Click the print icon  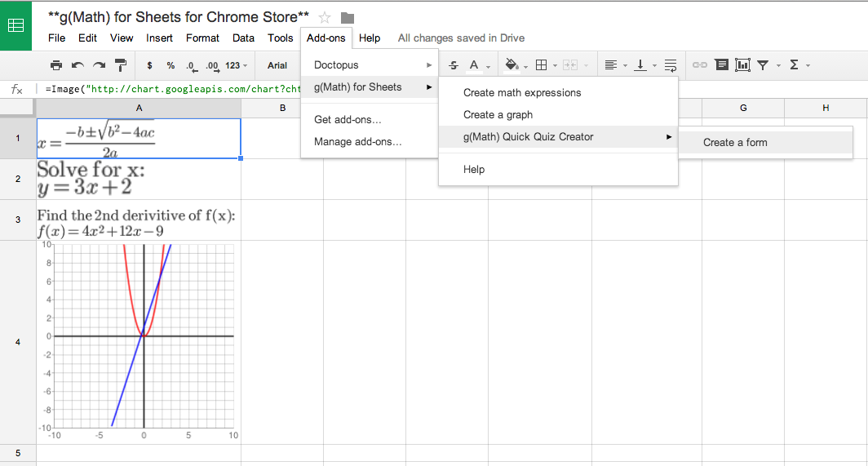[x=55, y=65]
